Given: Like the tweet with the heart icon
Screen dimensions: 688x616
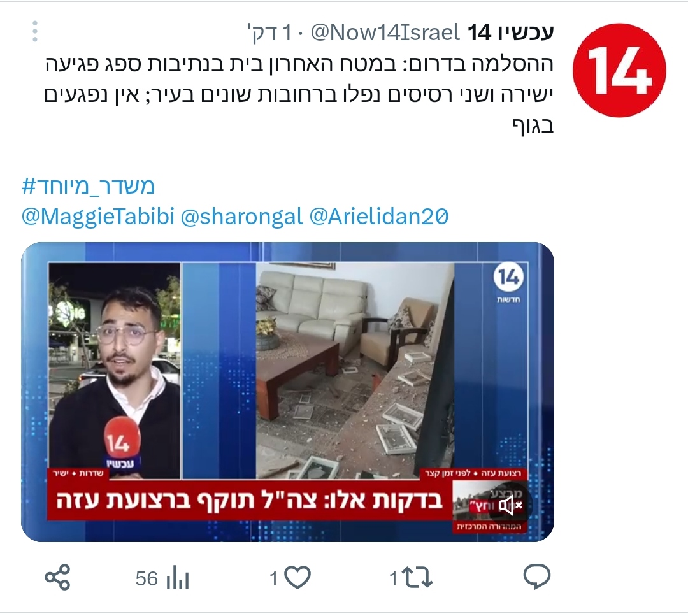Looking at the screenshot, I should pos(297,577).
